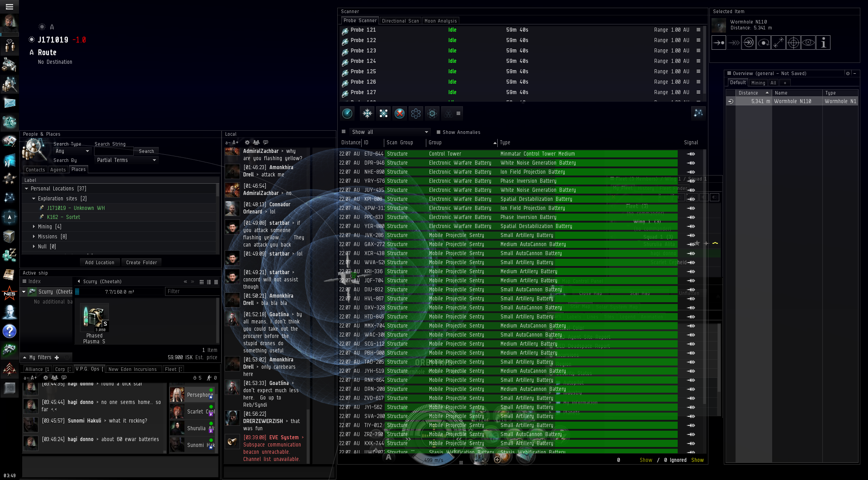Image resolution: width=868 pixels, height=480 pixels.
Task: Toggle the Show Anomalies checkbox
Action: coord(438,133)
